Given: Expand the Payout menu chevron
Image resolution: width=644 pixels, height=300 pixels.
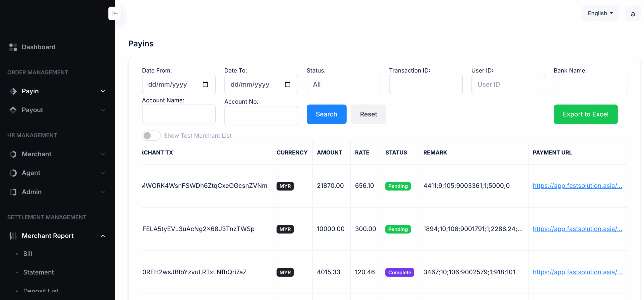Looking at the screenshot, I should (103, 110).
